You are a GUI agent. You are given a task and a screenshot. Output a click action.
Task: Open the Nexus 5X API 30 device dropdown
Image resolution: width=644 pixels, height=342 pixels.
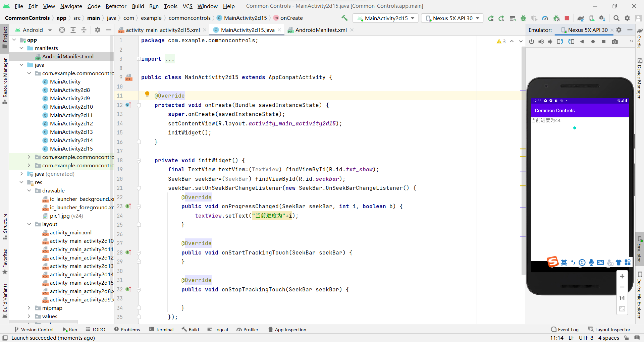(452, 18)
